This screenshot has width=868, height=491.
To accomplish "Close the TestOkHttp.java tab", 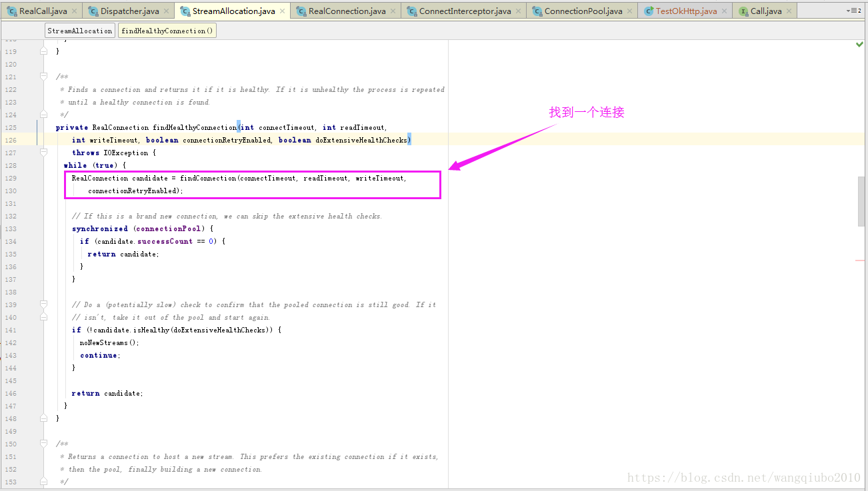I will tap(724, 11).
